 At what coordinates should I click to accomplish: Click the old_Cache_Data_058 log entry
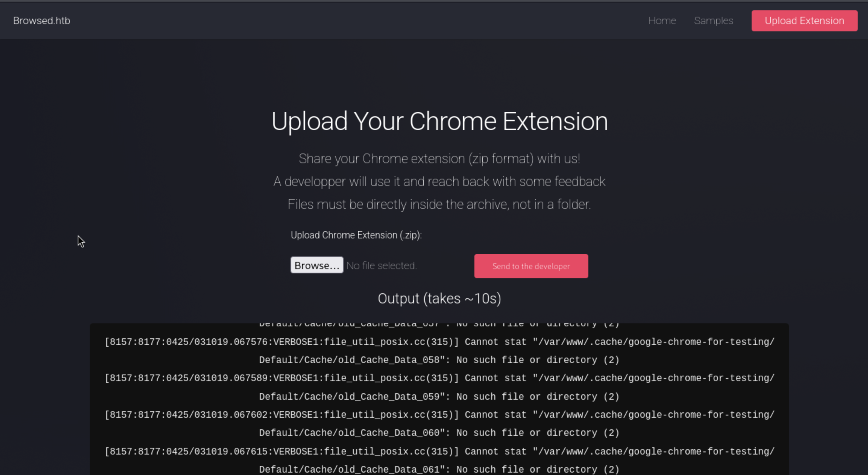click(x=439, y=360)
